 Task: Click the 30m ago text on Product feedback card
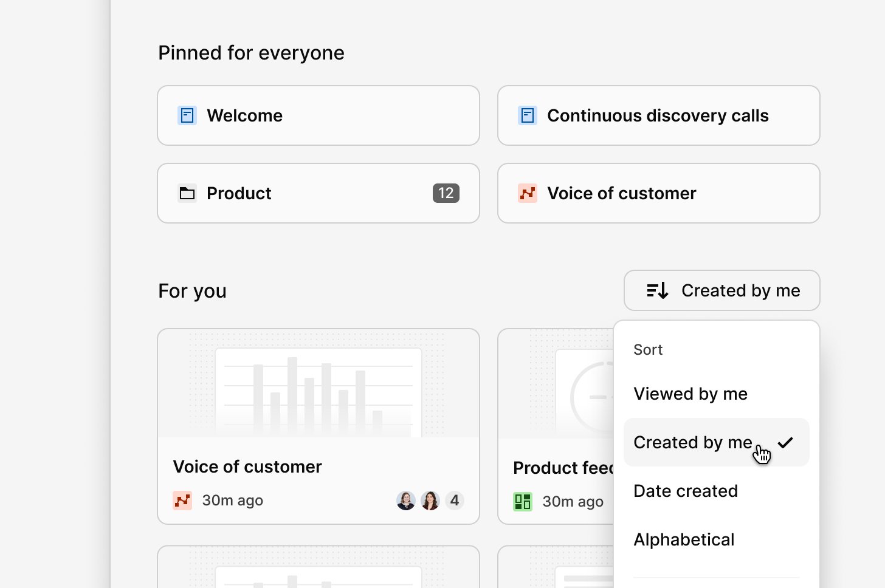coord(573,502)
